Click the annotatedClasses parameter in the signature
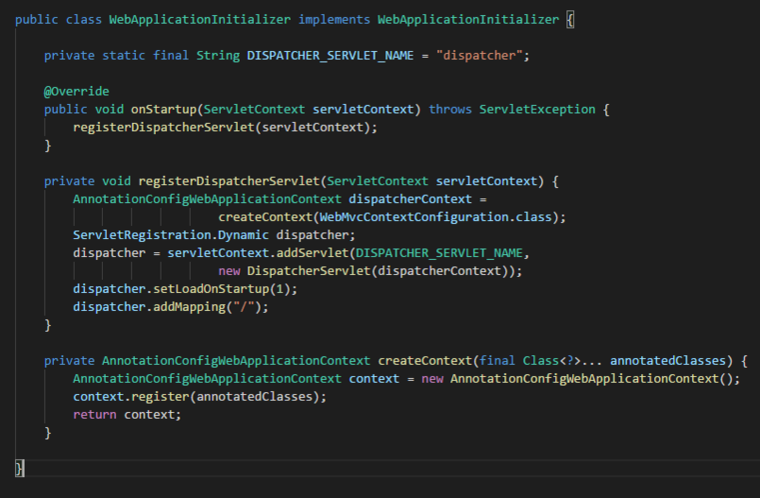 pos(667,361)
